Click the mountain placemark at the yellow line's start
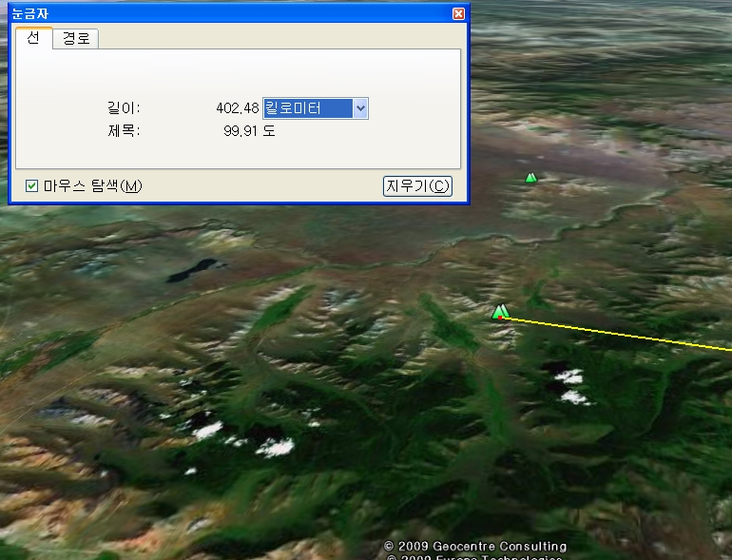 tap(500, 311)
